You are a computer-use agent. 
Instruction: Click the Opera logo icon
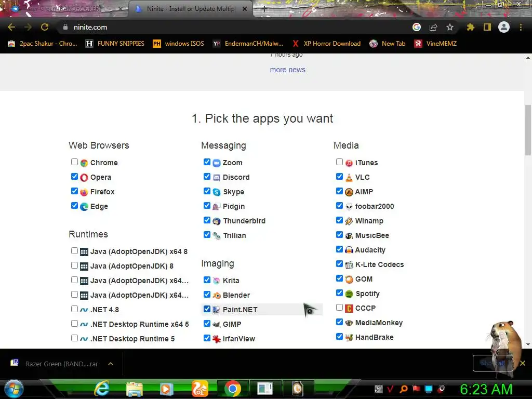tap(84, 178)
